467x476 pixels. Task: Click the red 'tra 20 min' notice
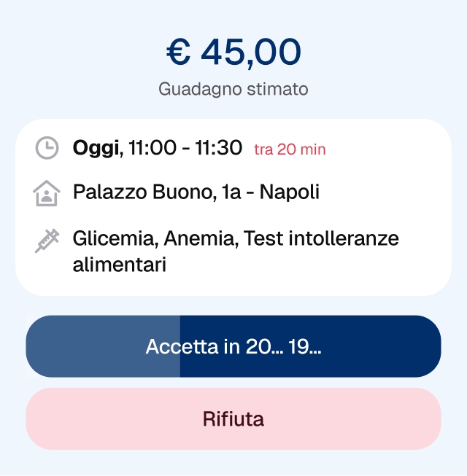pyautogui.click(x=290, y=149)
